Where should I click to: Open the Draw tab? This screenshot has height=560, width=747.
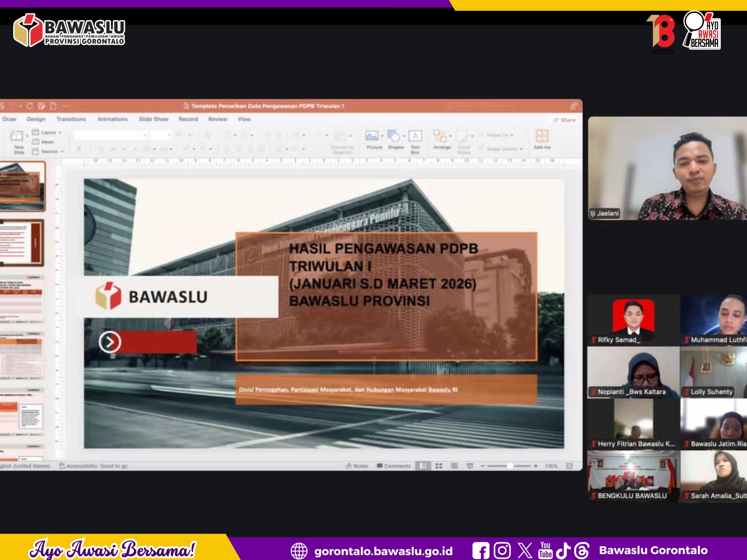tap(9, 119)
